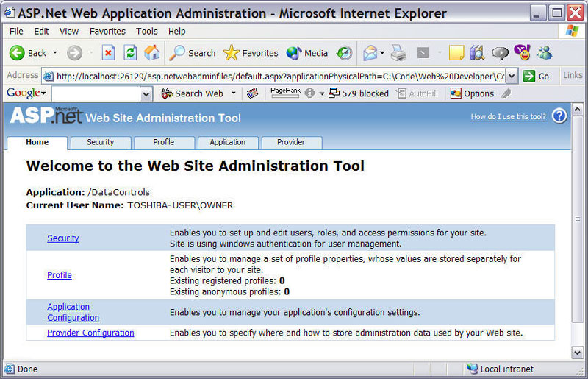Open the Edit menu
The image size is (588, 379).
(x=41, y=31)
